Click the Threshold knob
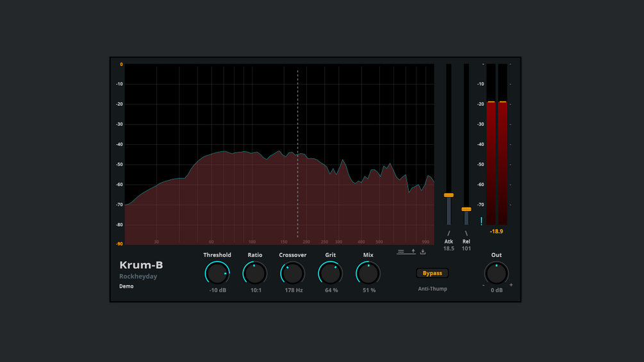The height and width of the screenshot is (362, 644). (217, 274)
